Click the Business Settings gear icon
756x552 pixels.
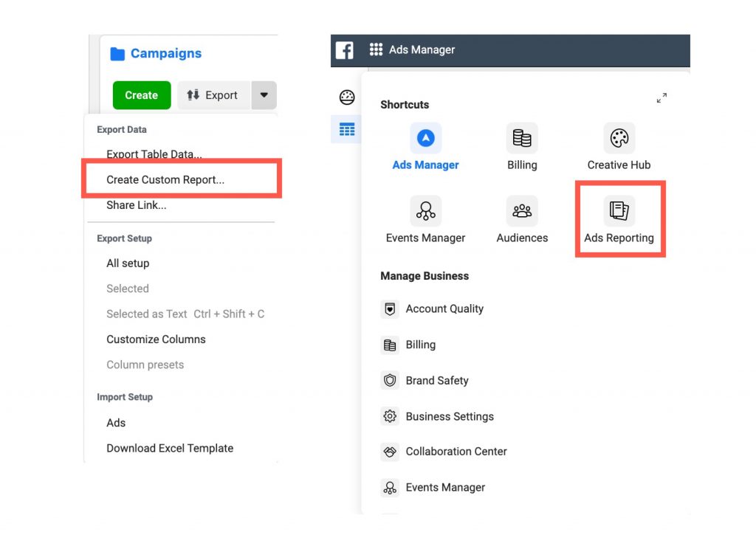(390, 416)
